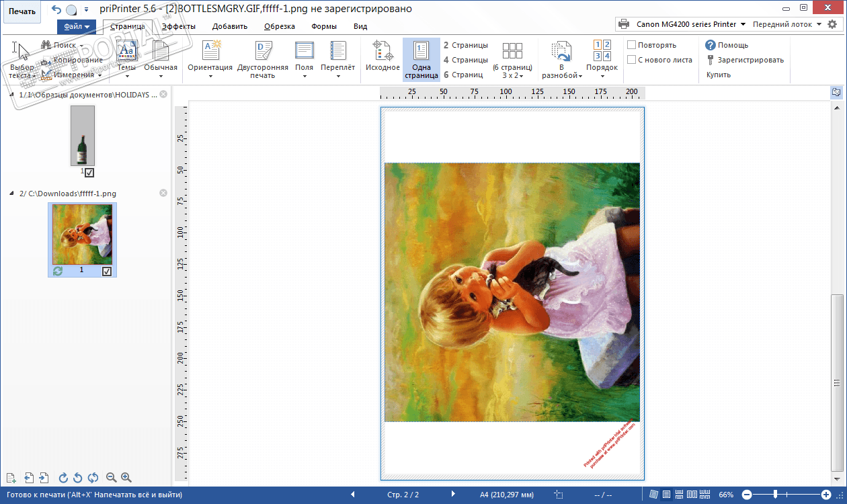
Task: Click the Печать (Print) button
Action: click(x=22, y=11)
